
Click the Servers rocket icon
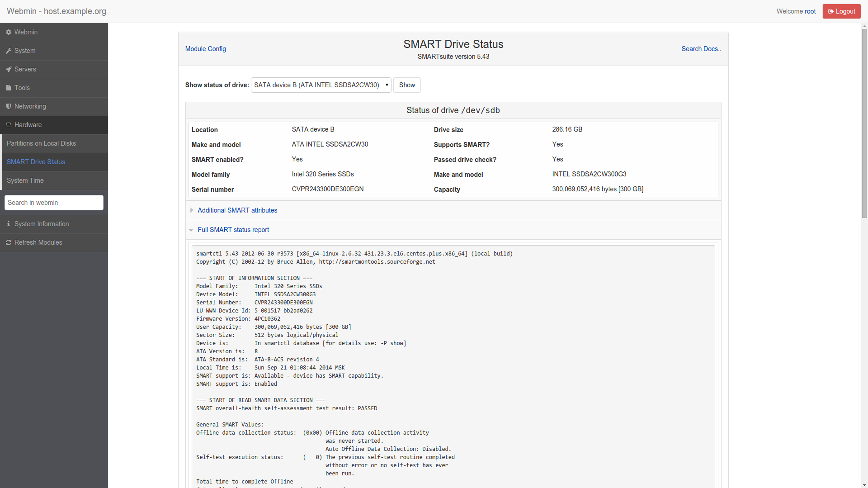pyautogui.click(x=9, y=70)
